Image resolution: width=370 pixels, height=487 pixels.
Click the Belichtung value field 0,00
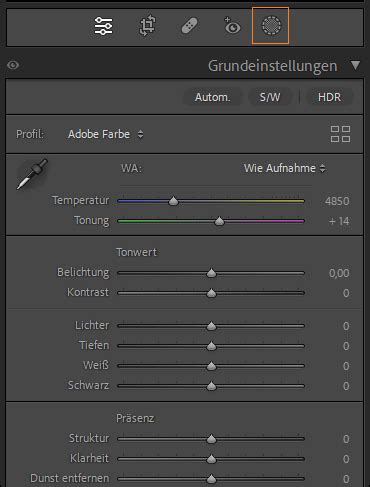point(339,273)
